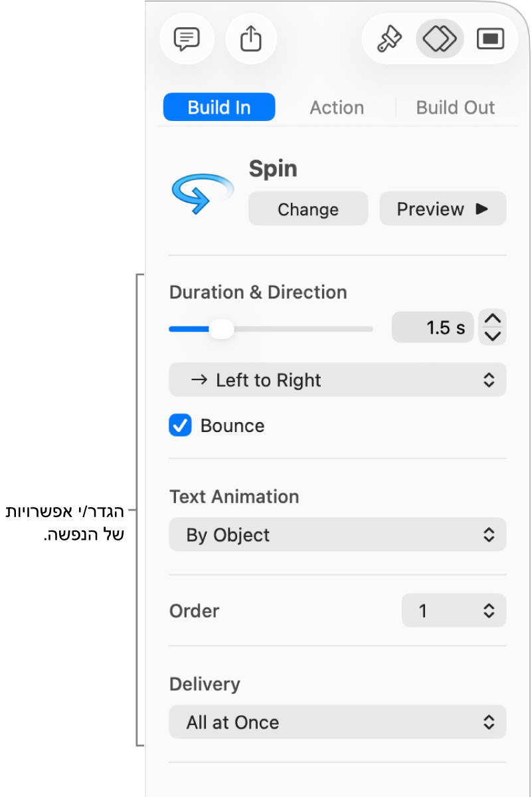Switch to the Build In tab
Image resolution: width=532 pixels, height=797 pixels.
click(219, 107)
